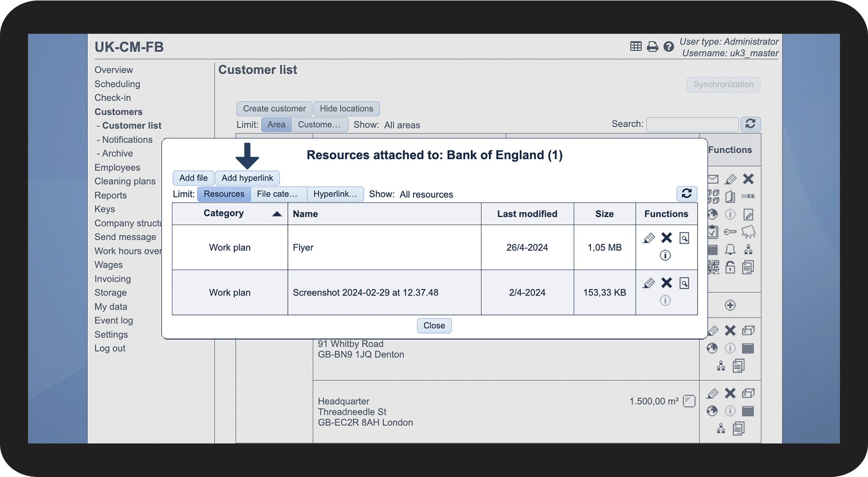Open Scheduling from the sidebar menu
The image size is (868, 477).
(117, 84)
